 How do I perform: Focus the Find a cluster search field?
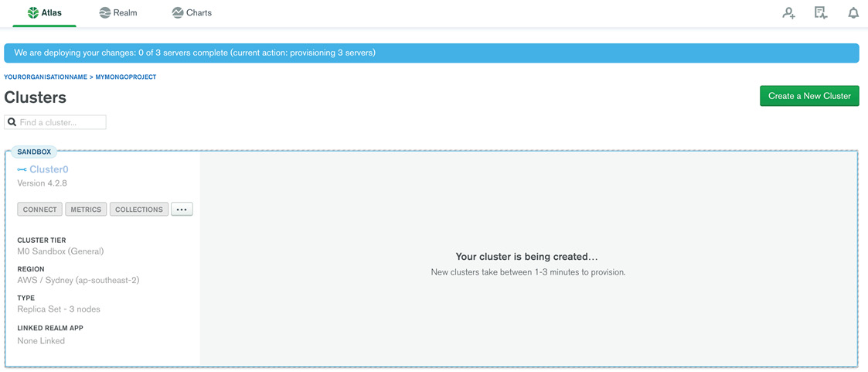tap(56, 122)
